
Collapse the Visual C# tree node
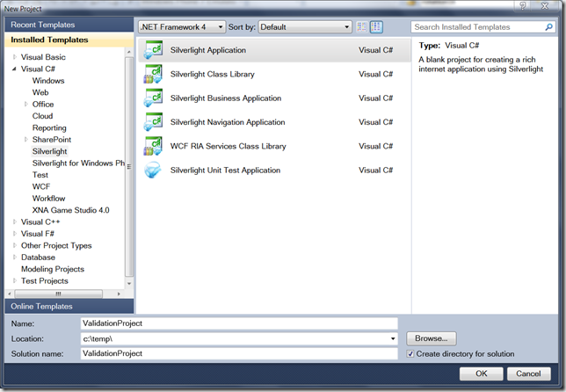(x=14, y=69)
